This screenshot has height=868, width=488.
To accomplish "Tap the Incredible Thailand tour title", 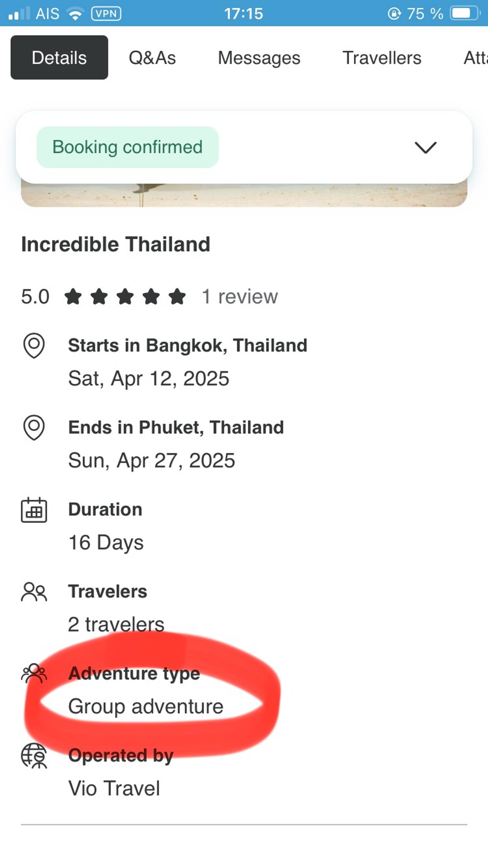I will tap(116, 244).
